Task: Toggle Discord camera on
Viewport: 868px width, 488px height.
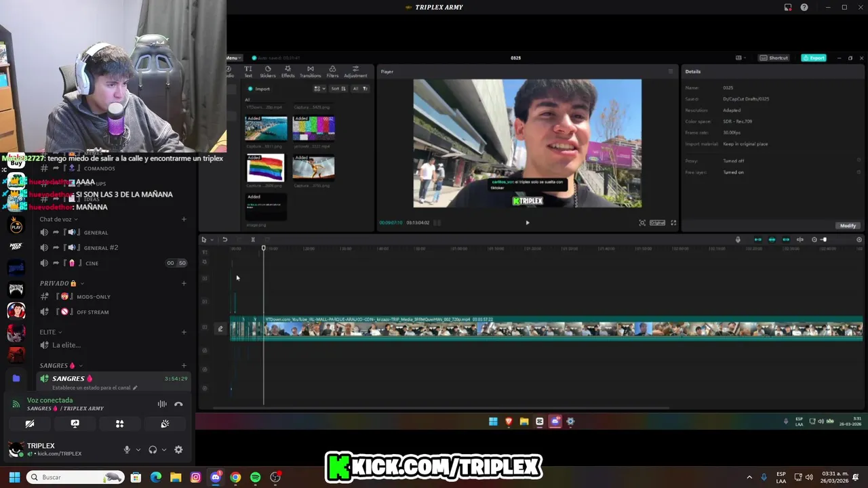Action: pyautogui.click(x=30, y=424)
